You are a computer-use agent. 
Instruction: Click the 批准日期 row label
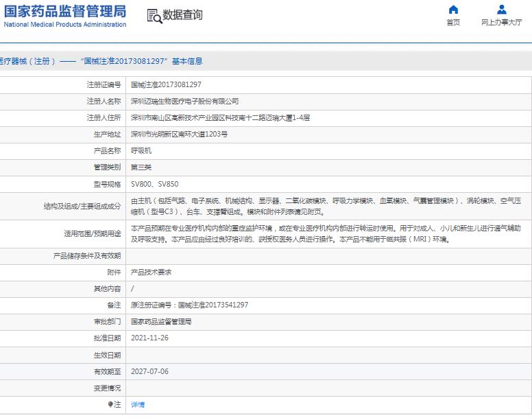coord(107,338)
